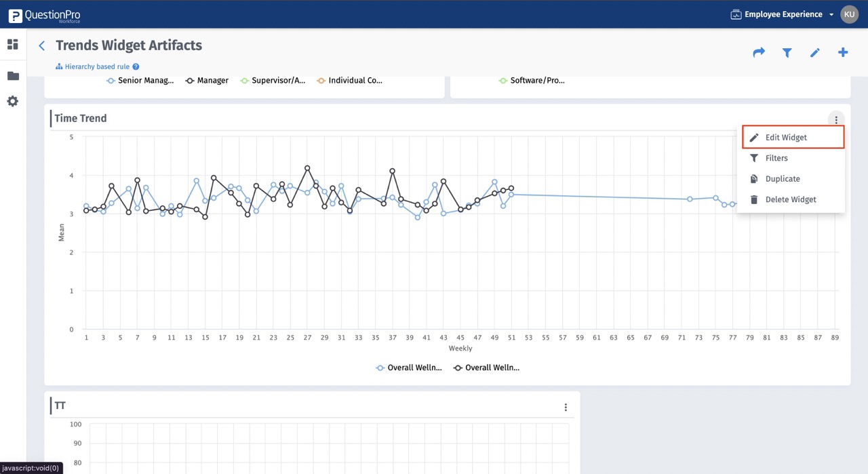Toggle Manager legend series visibility
This screenshot has width=868, height=474.
tap(208, 81)
